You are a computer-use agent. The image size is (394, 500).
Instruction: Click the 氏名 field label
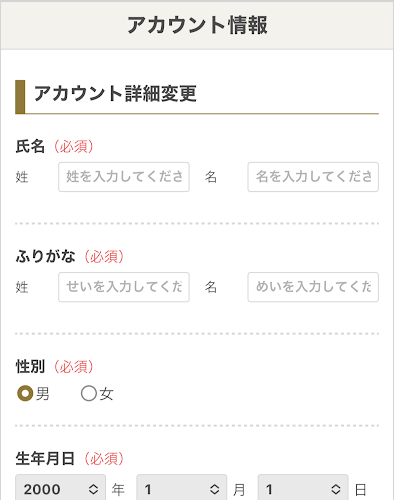[x=30, y=146]
